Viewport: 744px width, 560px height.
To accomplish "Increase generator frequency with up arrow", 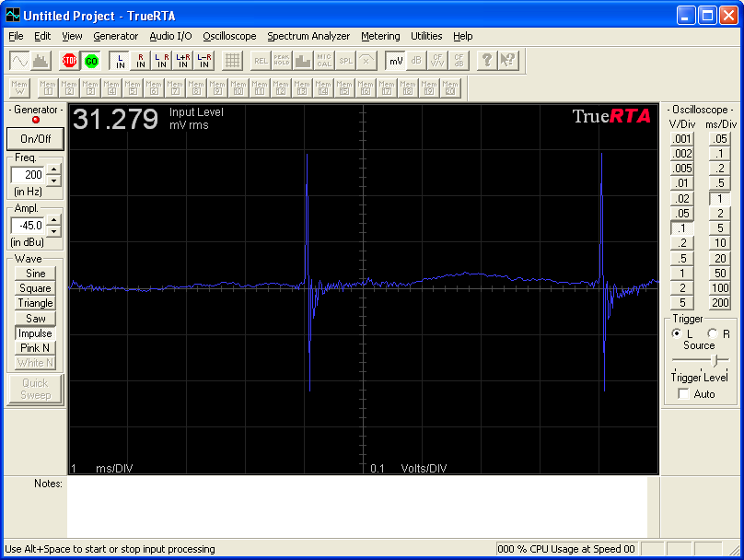I will pyautogui.click(x=54, y=169).
